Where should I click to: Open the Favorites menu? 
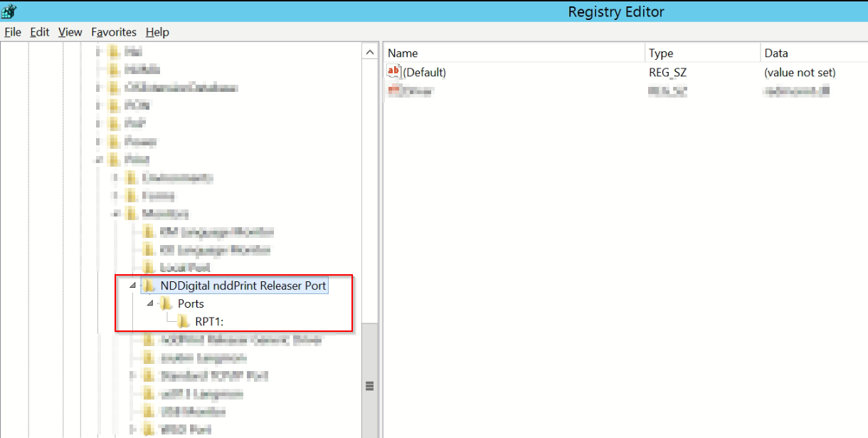(113, 32)
